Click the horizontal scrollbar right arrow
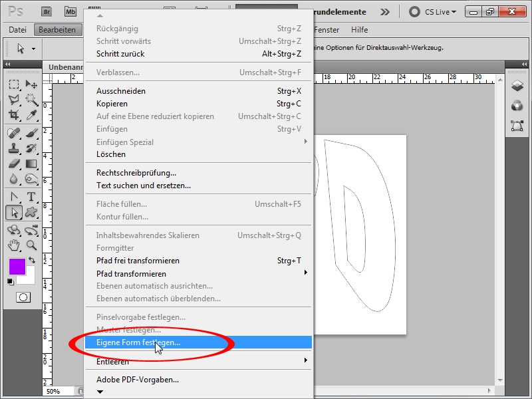The width and height of the screenshot is (532, 399). 489,390
